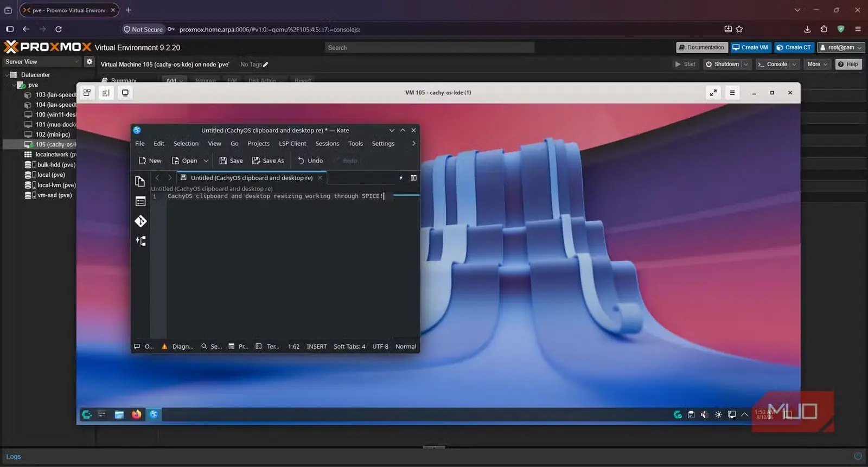Open the root@pam user dropdown
The image size is (868, 467).
click(x=840, y=48)
